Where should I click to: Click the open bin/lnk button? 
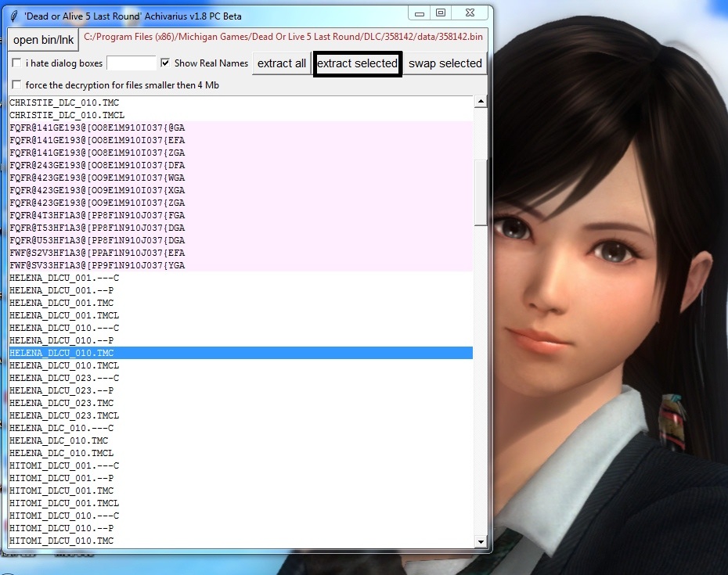[x=44, y=40]
